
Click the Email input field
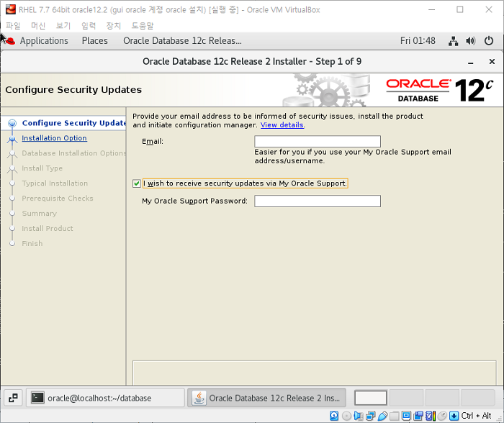(x=317, y=142)
